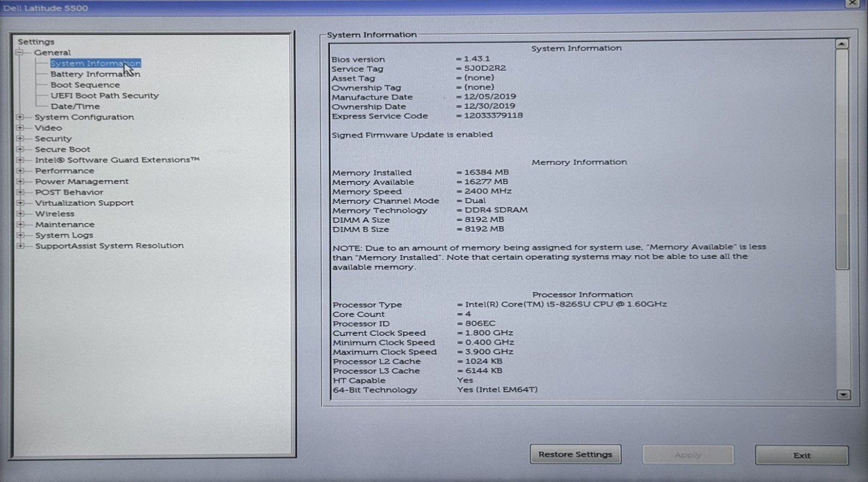Select UEFI Boot Path Security
The image size is (868, 482).
105,96
